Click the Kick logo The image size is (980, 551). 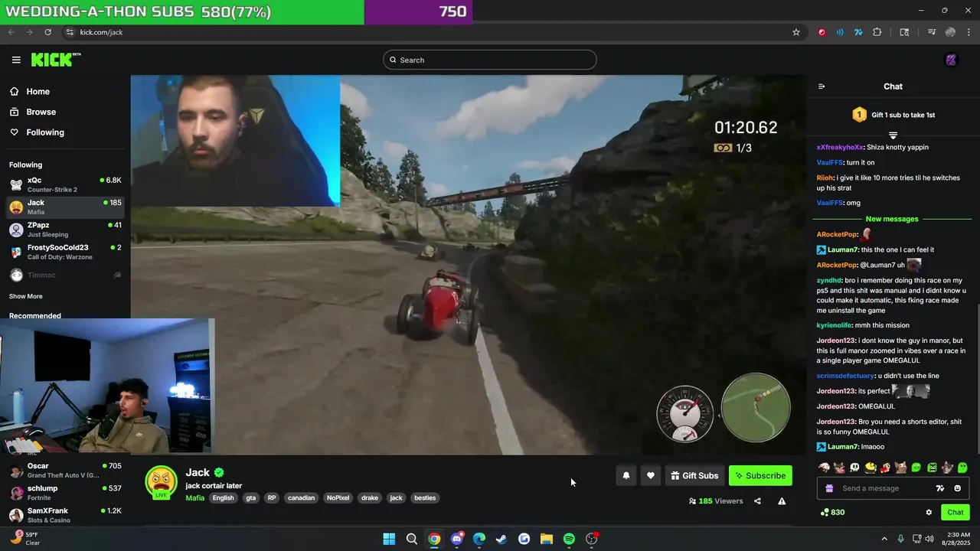pos(56,60)
